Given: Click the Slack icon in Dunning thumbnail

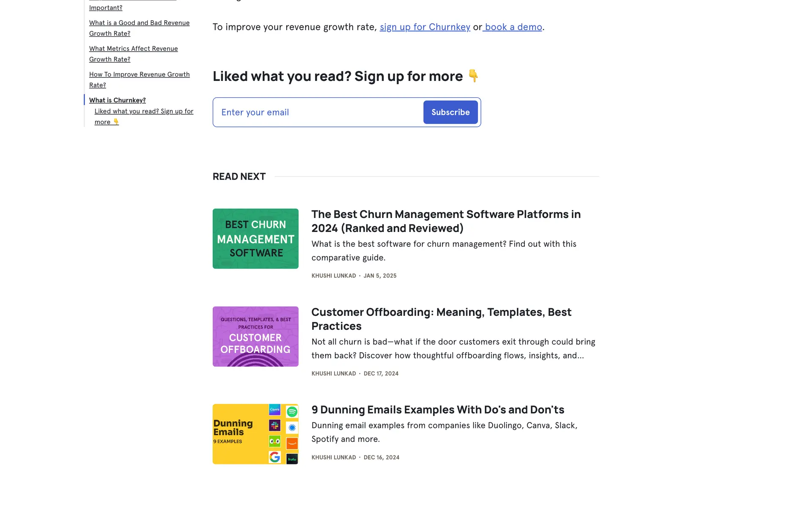Looking at the screenshot, I should (275, 425).
